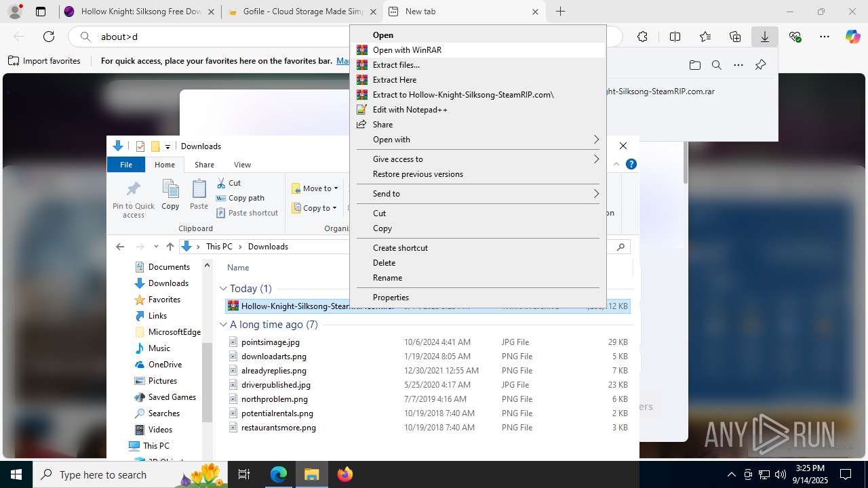
Task: Click Explorer back navigation arrow
Action: click(120, 247)
